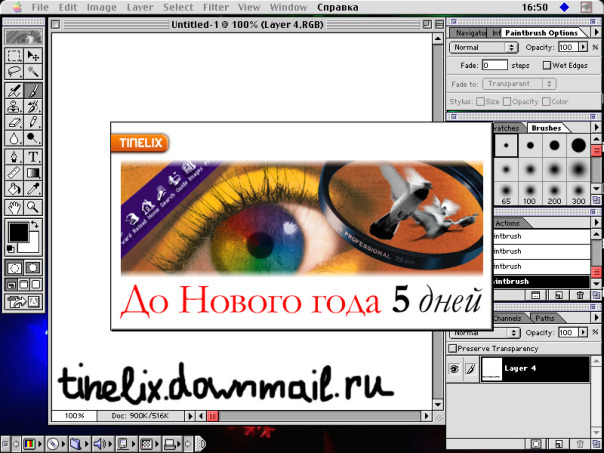
Task: Toggle Layer 4 visibility eye
Action: [x=455, y=369]
